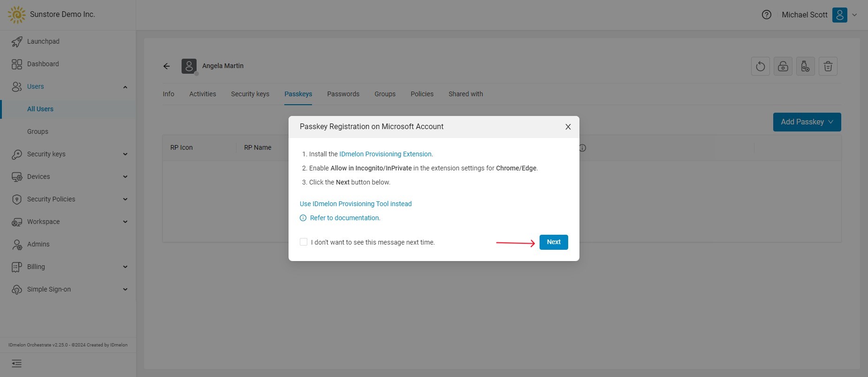868x377 pixels.
Task: Open the Passwords tab
Action: pyautogui.click(x=343, y=94)
